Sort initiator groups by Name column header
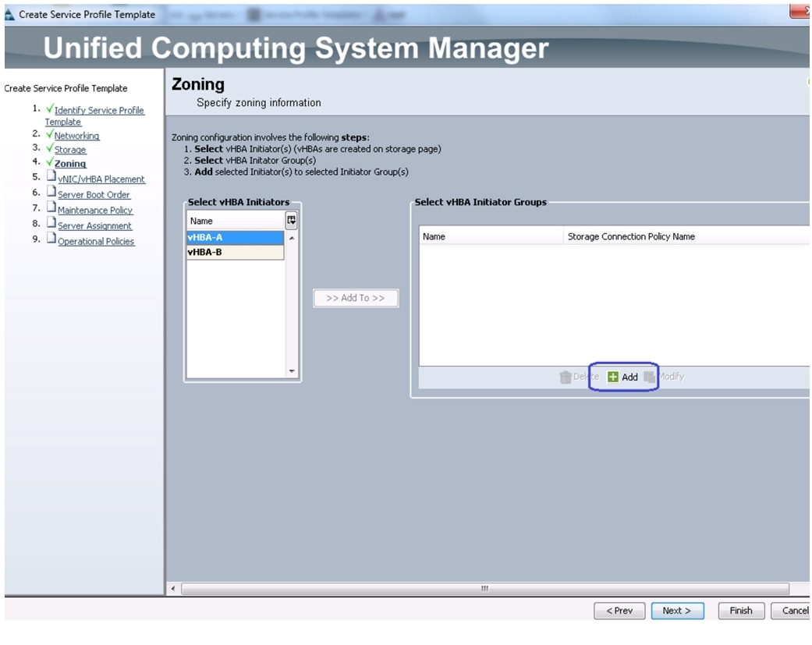Screen dimensions: 812x645 click(x=491, y=236)
